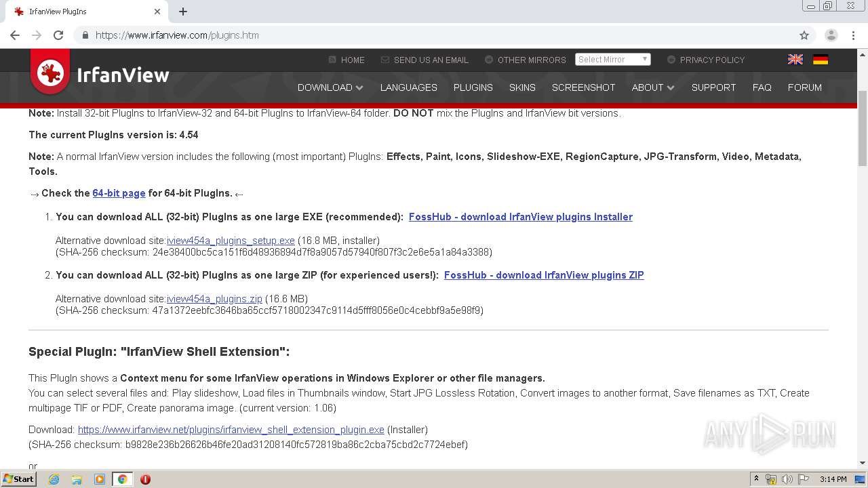Viewport: 868px width, 488px height.
Task: Download iview454a_plugins.zip
Action: [x=214, y=299]
